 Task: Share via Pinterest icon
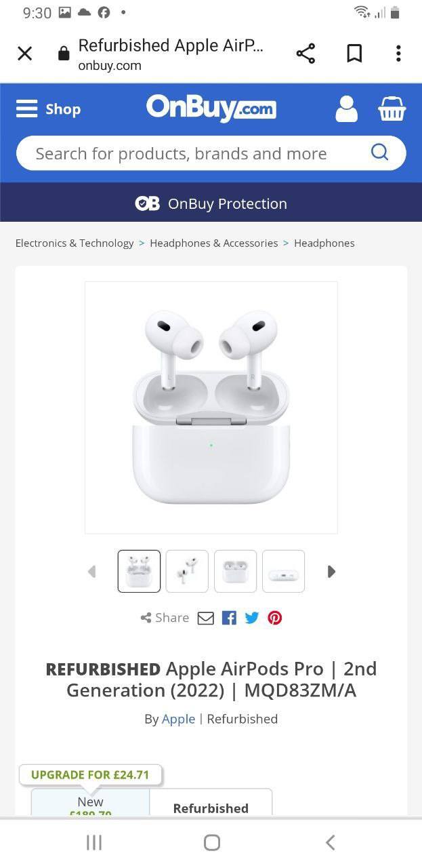tap(274, 618)
